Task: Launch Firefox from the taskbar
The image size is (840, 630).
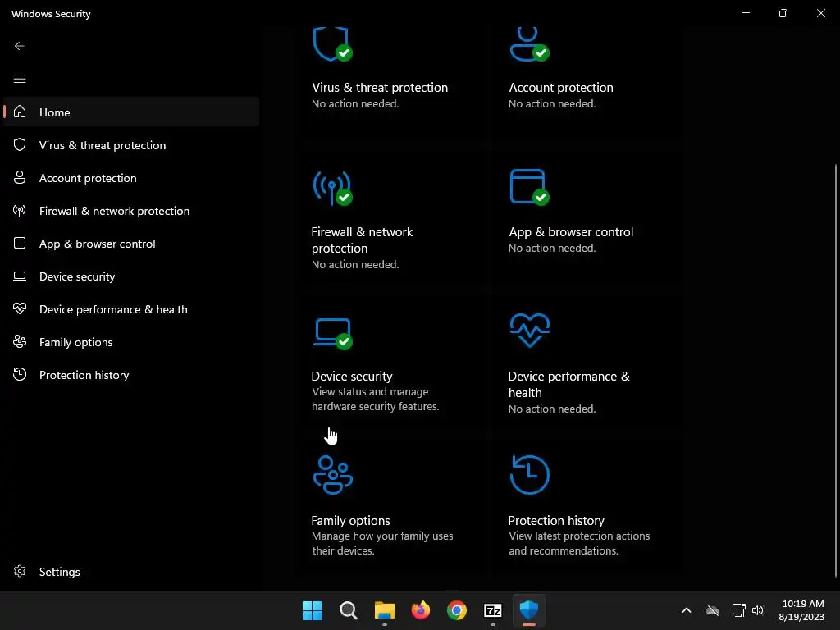Action: (421, 610)
